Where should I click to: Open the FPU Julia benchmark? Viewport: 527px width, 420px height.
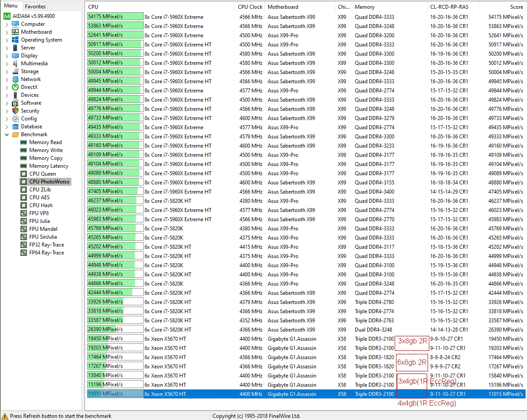39,221
